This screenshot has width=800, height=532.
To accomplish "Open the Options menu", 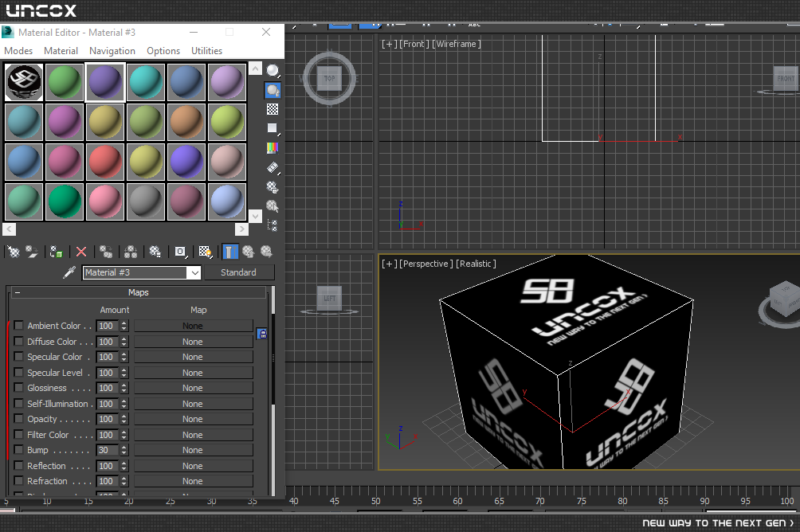I will [x=163, y=51].
